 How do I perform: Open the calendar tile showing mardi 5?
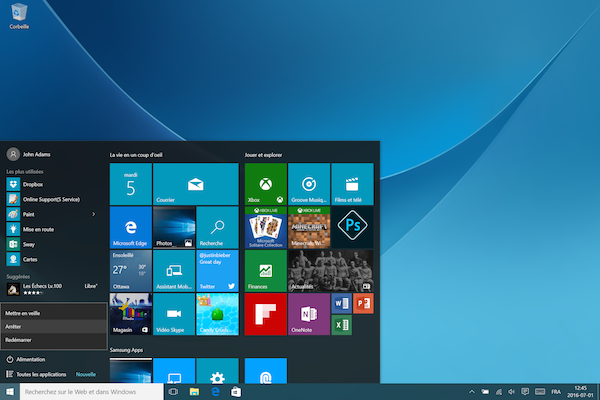(130, 184)
